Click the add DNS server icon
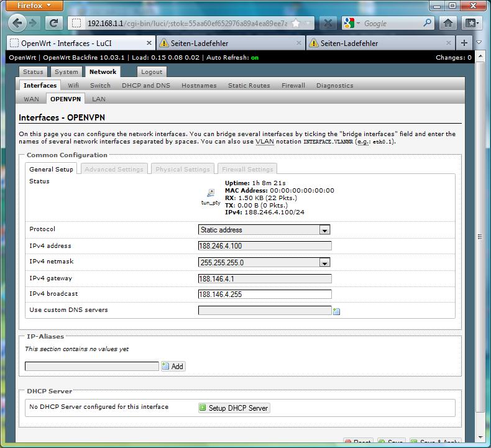The height and width of the screenshot is (448, 491). tap(336, 311)
